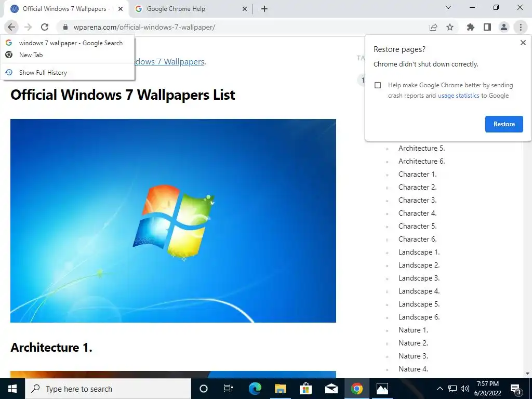Image resolution: width=532 pixels, height=399 pixels.
Task: Close the Google Chrome Help tab
Action: 245,9
